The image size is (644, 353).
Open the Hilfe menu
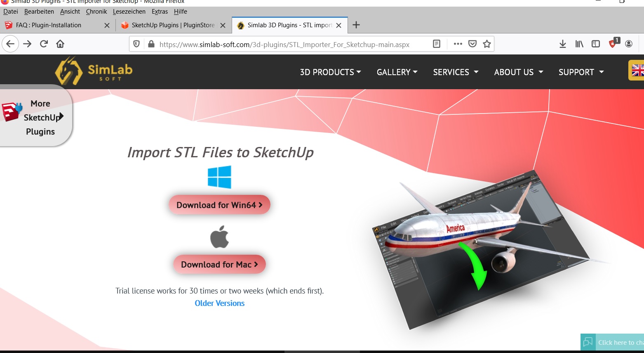click(x=181, y=12)
